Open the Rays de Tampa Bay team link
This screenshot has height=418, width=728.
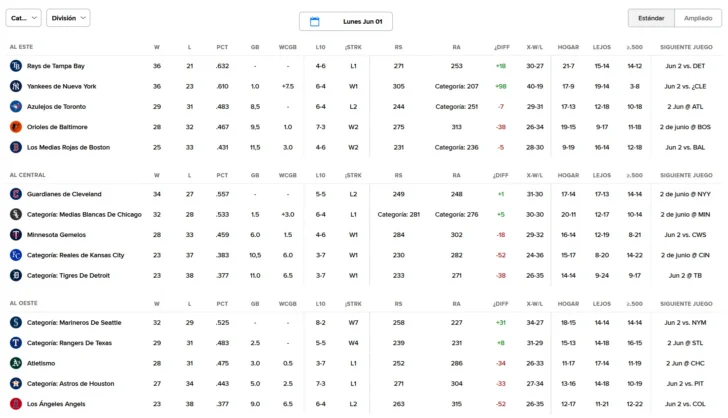pos(56,66)
